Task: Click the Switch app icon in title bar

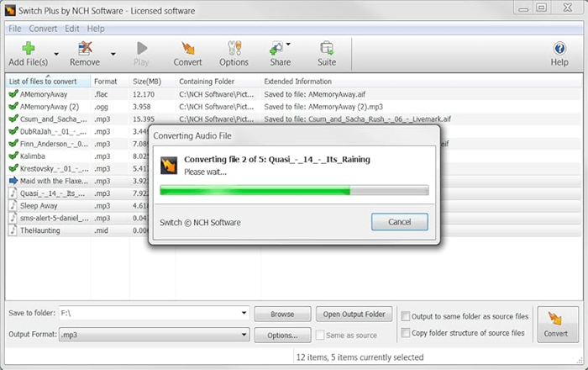Action: click(x=10, y=10)
